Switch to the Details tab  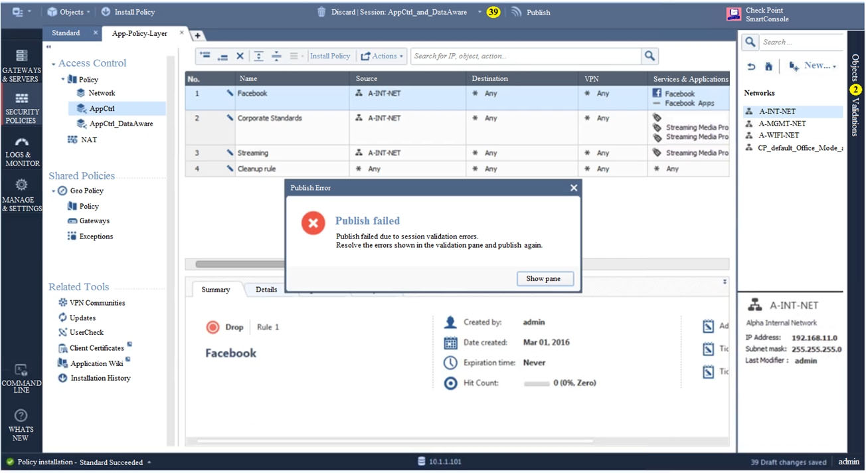click(266, 290)
